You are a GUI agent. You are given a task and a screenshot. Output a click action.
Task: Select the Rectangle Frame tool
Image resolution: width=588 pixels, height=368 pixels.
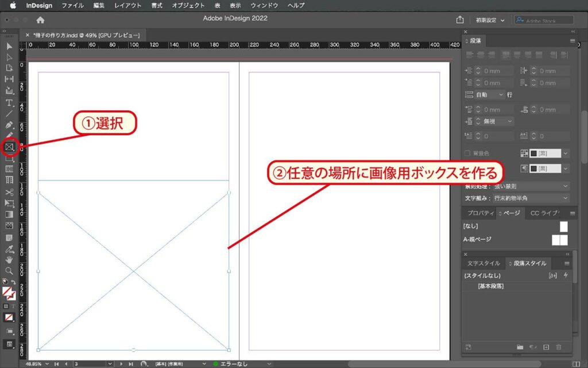point(9,146)
